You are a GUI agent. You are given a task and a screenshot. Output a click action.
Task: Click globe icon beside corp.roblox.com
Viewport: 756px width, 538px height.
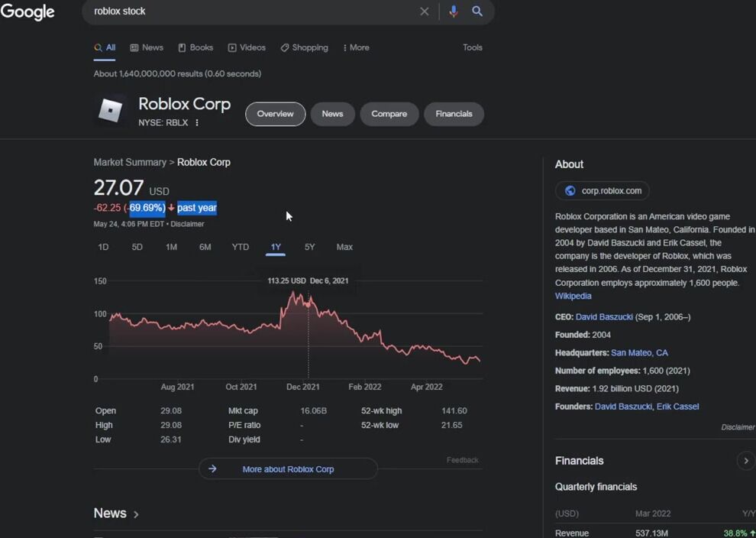coord(570,191)
